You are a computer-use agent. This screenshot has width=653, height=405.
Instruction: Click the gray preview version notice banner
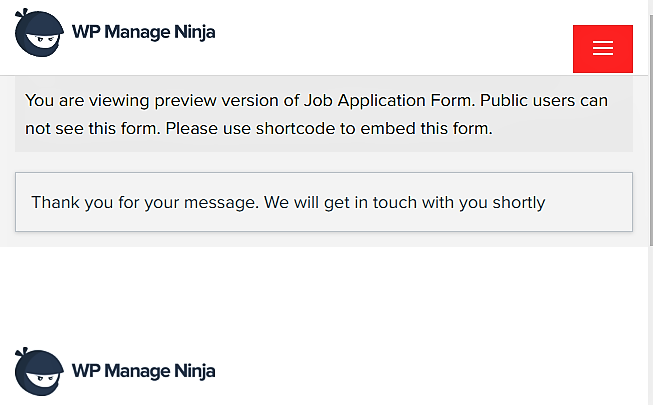click(324, 115)
